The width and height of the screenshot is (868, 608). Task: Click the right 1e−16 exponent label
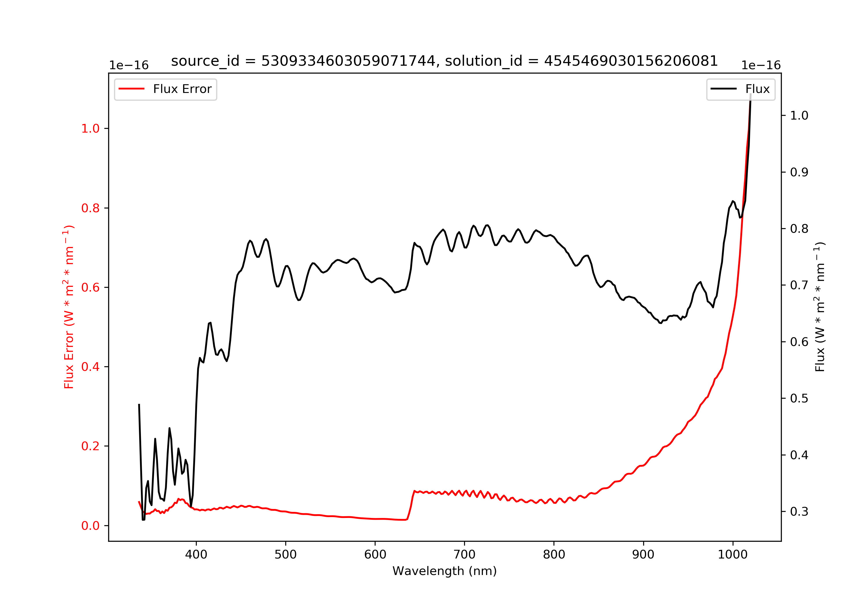(761, 65)
